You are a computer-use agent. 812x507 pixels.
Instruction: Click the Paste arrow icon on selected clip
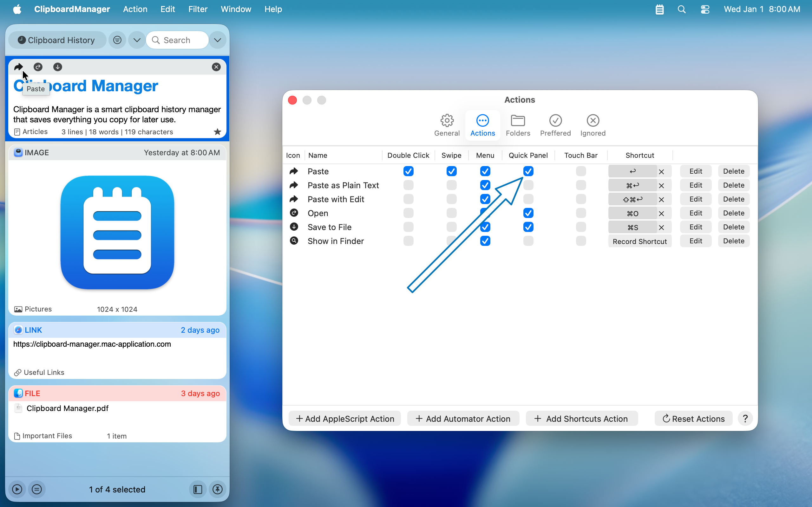click(18, 67)
